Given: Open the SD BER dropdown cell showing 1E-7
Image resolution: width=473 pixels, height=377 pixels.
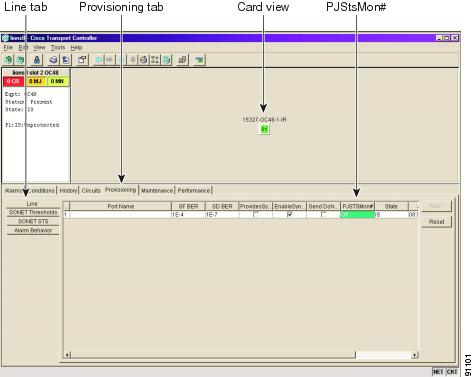Looking at the screenshot, I should click(222, 215).
